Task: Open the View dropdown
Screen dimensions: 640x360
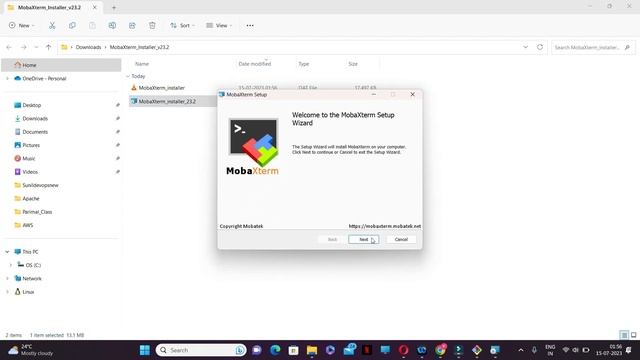Action: [219, 25]
